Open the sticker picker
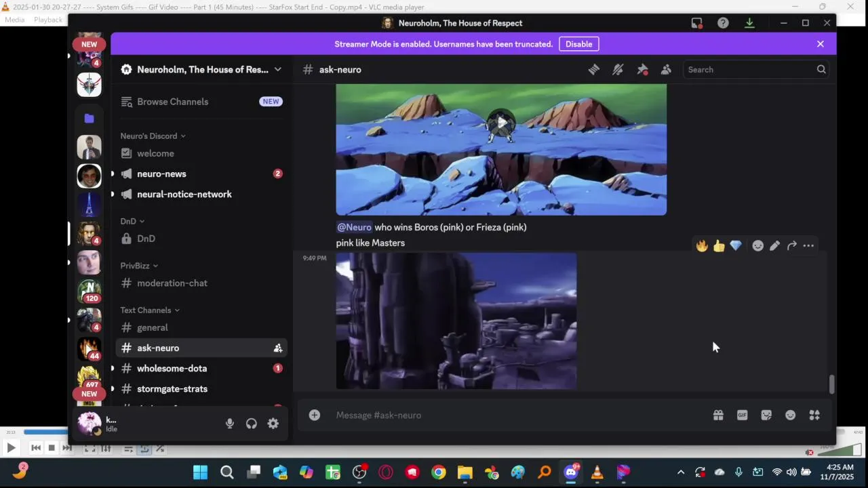 point(766,415)
